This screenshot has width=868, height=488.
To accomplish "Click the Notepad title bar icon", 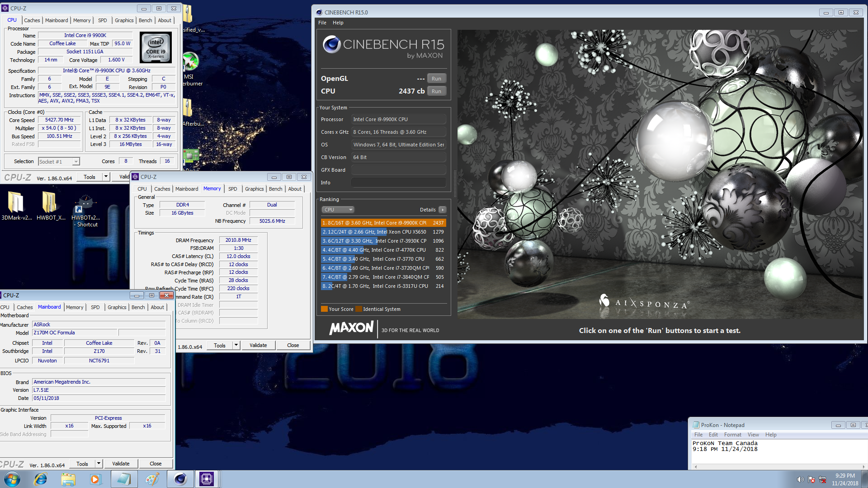I will (696, 425).
